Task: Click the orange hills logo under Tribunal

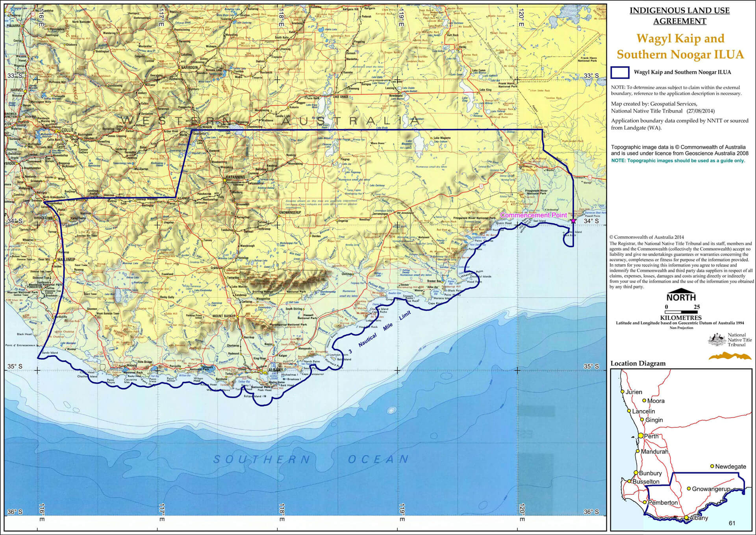Action: 730,356
